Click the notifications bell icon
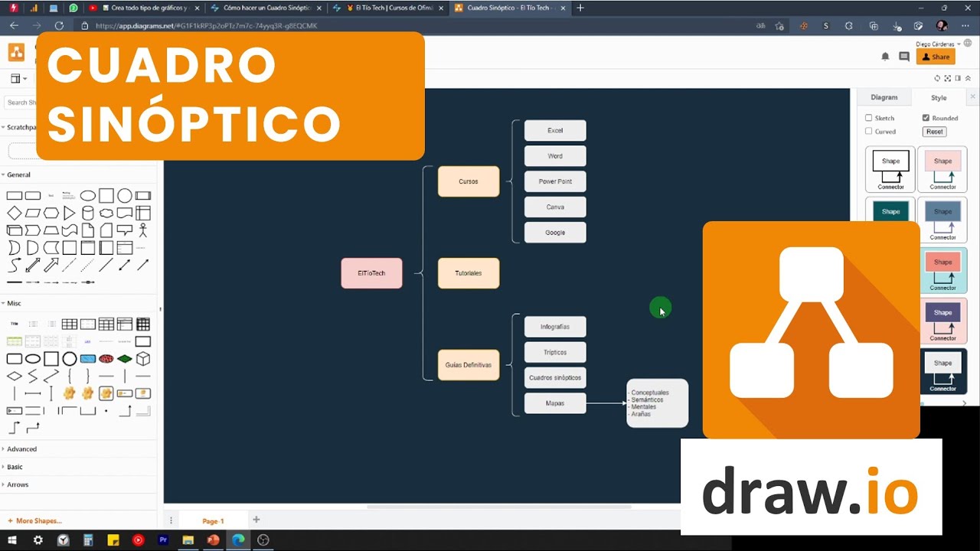The width and height of the screenshot is (980, 551). click(885, 57)
